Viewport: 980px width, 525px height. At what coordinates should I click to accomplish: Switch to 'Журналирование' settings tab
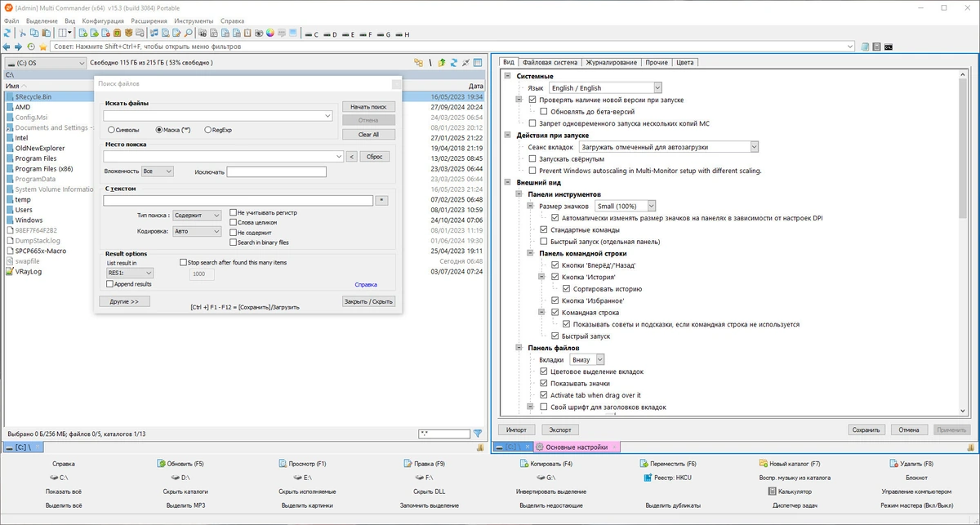[x=611, y=62]
